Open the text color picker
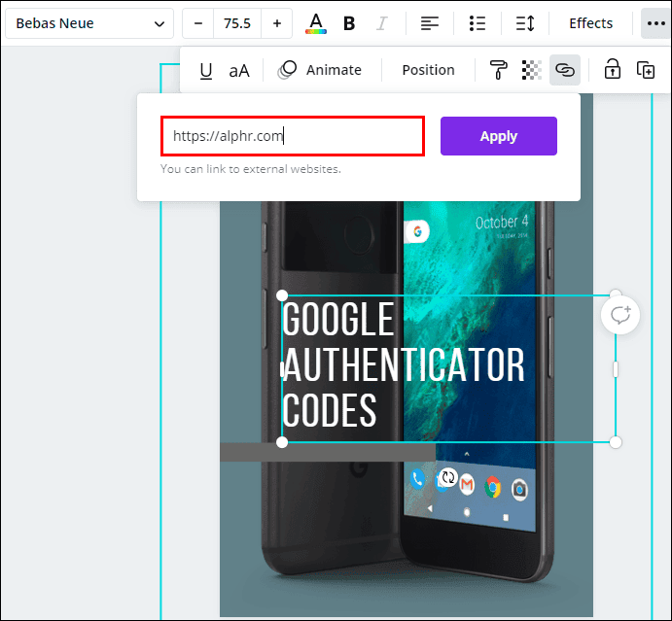The image size is (672, 621). (x=316, y=23)
